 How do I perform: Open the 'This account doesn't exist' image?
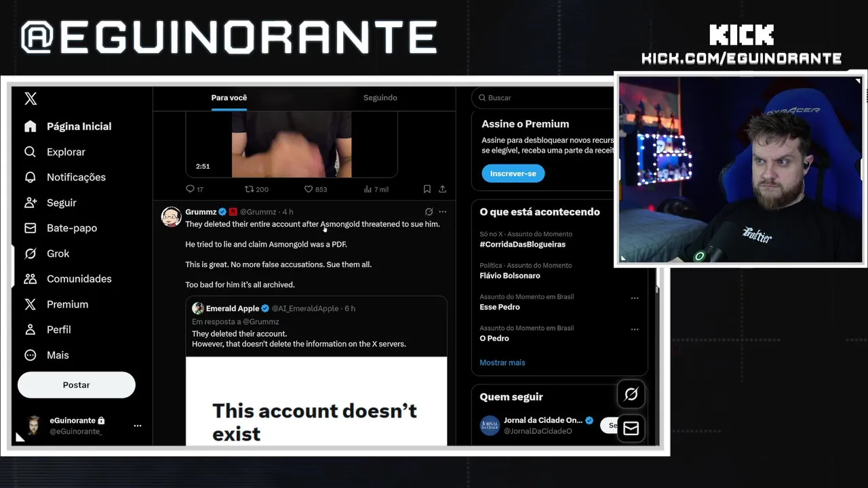(317, 401)
